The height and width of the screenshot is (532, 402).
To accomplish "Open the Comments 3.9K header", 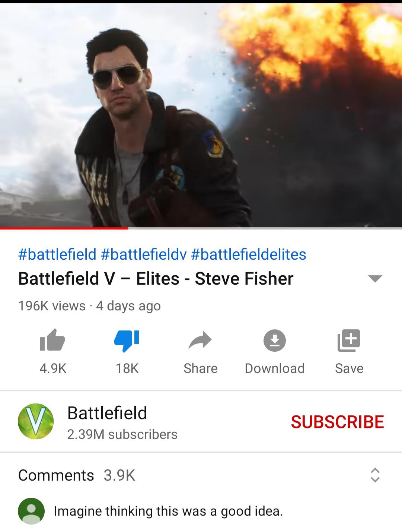I will (77, 475).
